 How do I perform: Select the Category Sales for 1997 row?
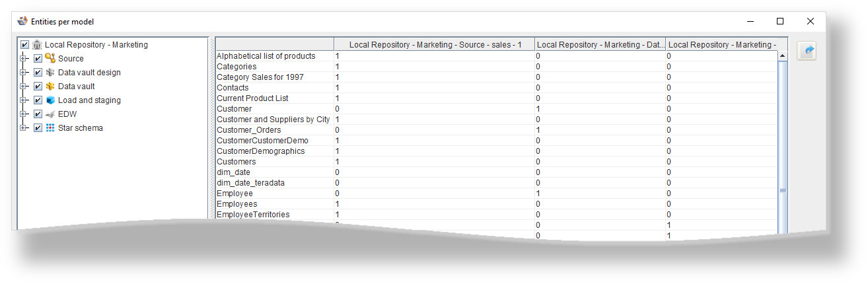497,77
